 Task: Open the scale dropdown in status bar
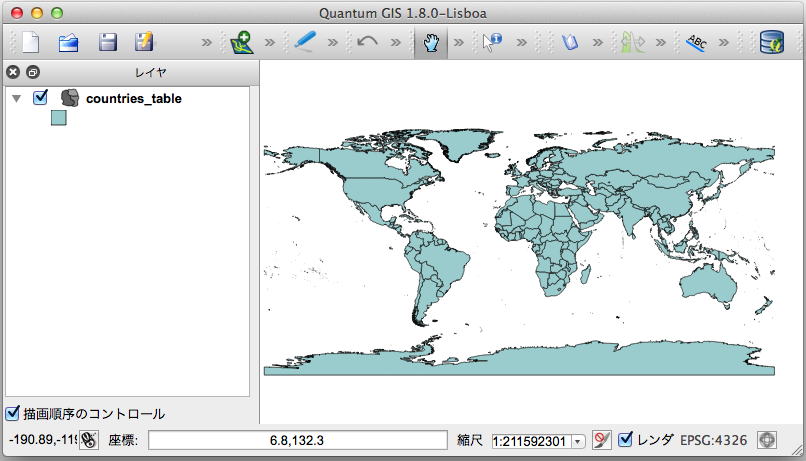(x=578, y=441)
